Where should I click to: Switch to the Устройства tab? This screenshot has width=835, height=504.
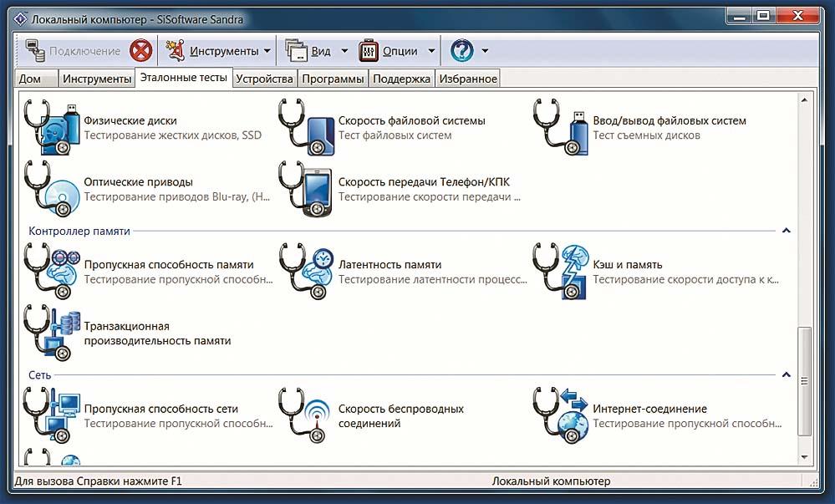[264, 79]
